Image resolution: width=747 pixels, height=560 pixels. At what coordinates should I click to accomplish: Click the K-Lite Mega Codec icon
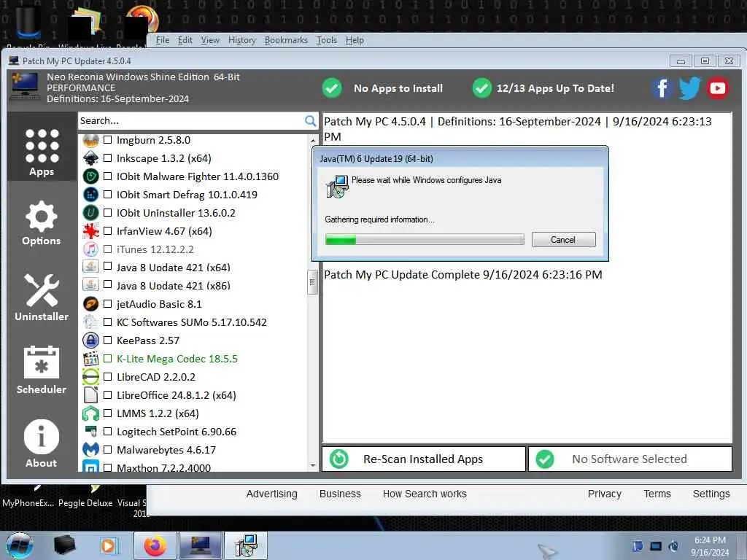(x=90, y=359)
